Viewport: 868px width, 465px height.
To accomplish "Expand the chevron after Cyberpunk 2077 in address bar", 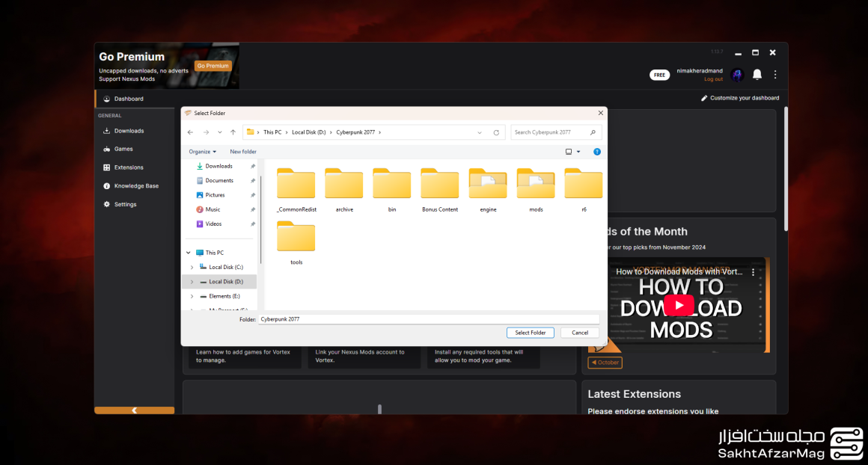I will pyautogui.click(x=380, y=133).
